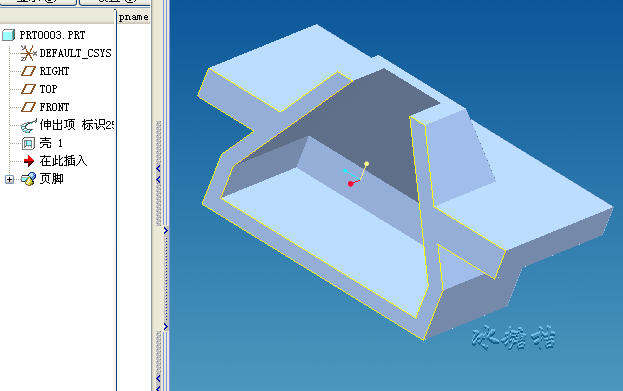Select PRT0003.PRT root label
This screenshot has width=623, height=391.
(x=52, y=35)
